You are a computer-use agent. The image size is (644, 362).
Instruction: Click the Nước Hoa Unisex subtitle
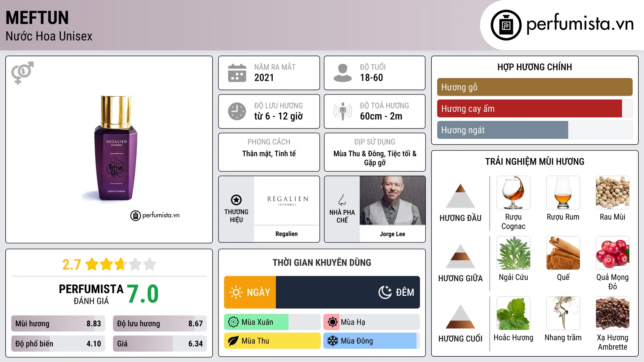tap(49, 36)
